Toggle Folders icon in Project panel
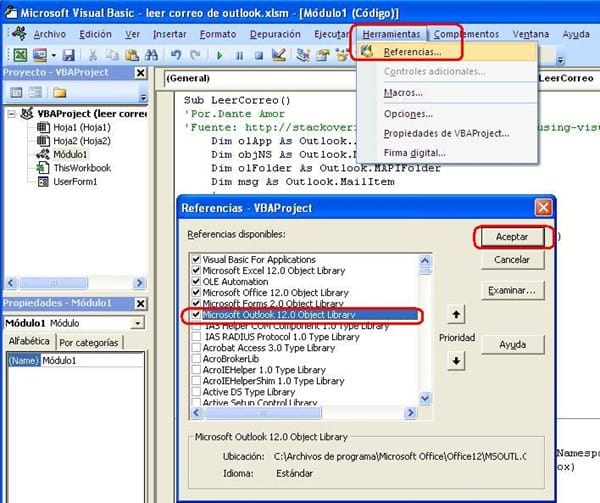Viewport: 600px width, 503px height. pyautogui.click(x=59, y=93)
